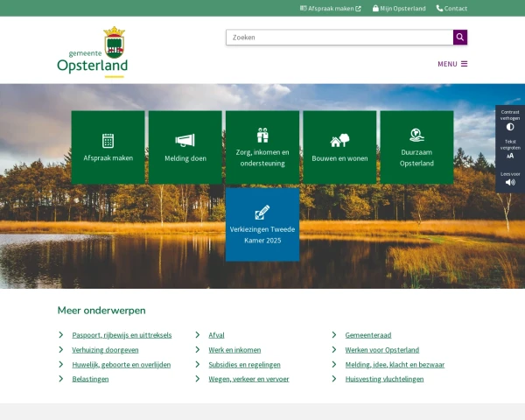Open the Duurzaam Opsterland tile
The width and height of the screenshot is (525, 420).
click(416, 147)
